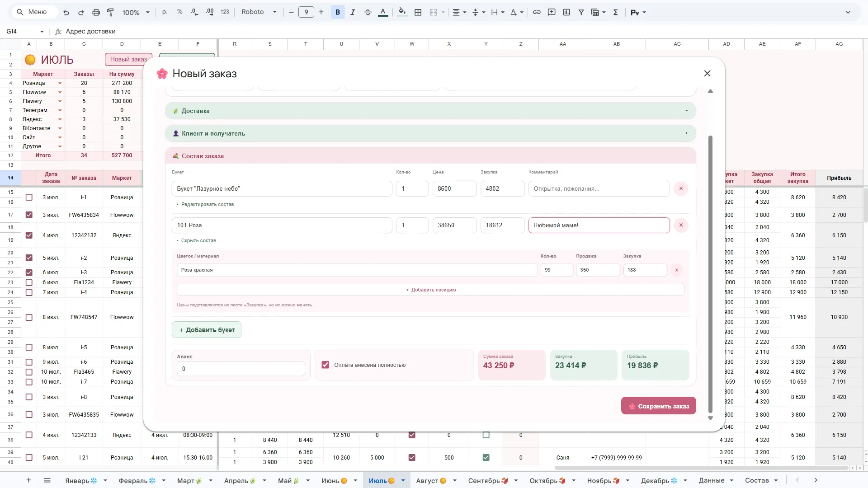Switch to the Август sheet tab
This screenshot has width=868, height=488.
(x=431, y=480)
